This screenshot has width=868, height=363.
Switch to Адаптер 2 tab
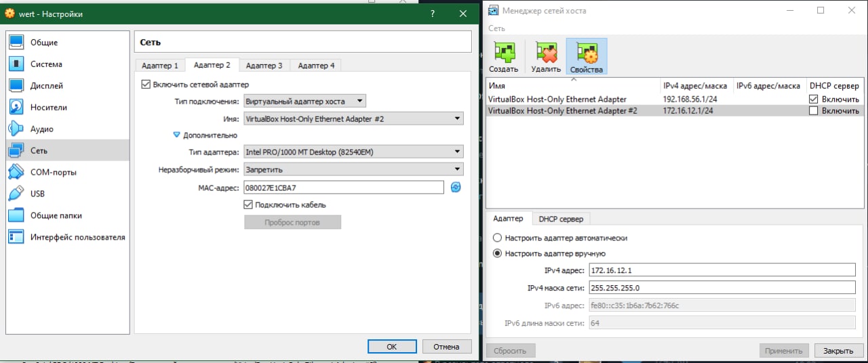pyautogui.click(x=212, y=65)
